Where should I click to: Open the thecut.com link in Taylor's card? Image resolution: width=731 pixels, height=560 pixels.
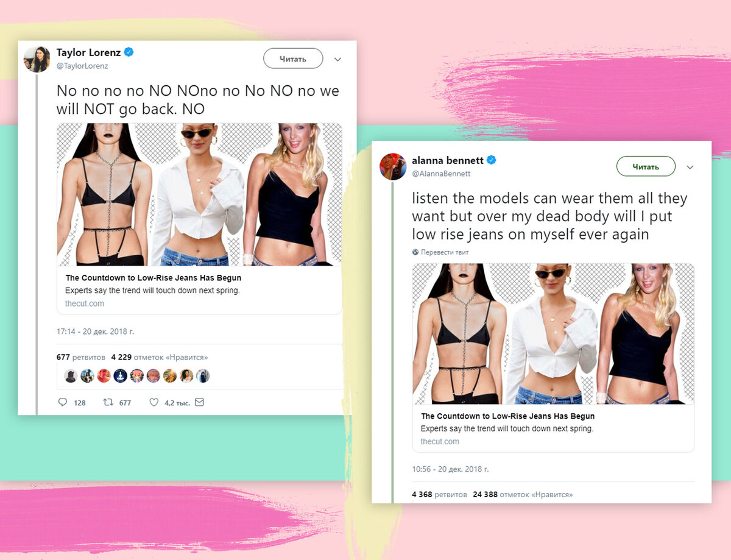pos(85,303)
